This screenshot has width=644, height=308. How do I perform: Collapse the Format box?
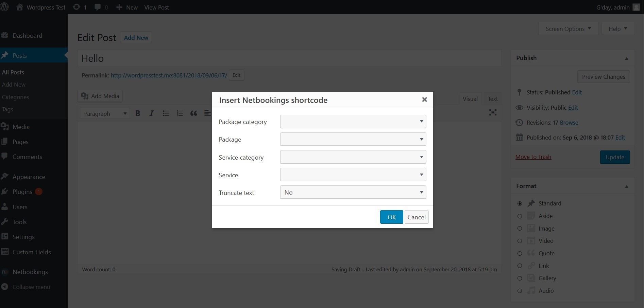point(626,186)
